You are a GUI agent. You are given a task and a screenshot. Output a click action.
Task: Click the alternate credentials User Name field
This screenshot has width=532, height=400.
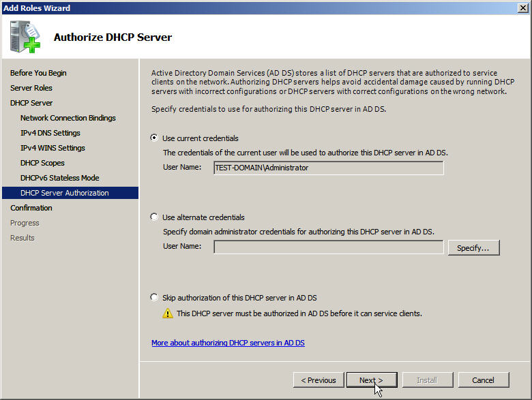tap(329, 247)
